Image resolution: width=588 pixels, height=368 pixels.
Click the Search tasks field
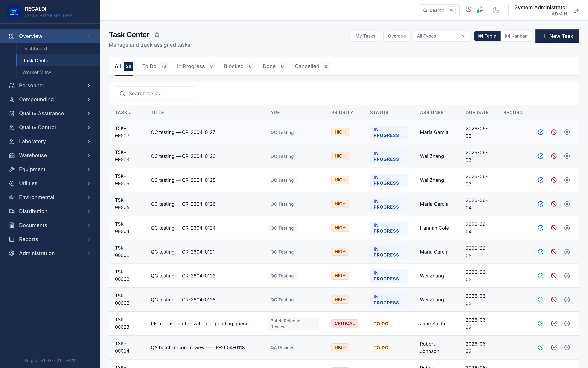(155, 93)
